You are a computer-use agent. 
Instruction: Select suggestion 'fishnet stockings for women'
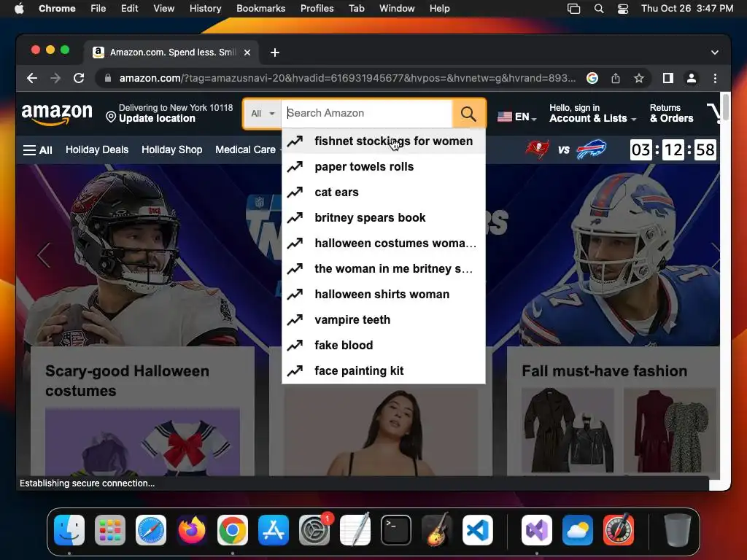pyautogui.click(x=384, y=141)
